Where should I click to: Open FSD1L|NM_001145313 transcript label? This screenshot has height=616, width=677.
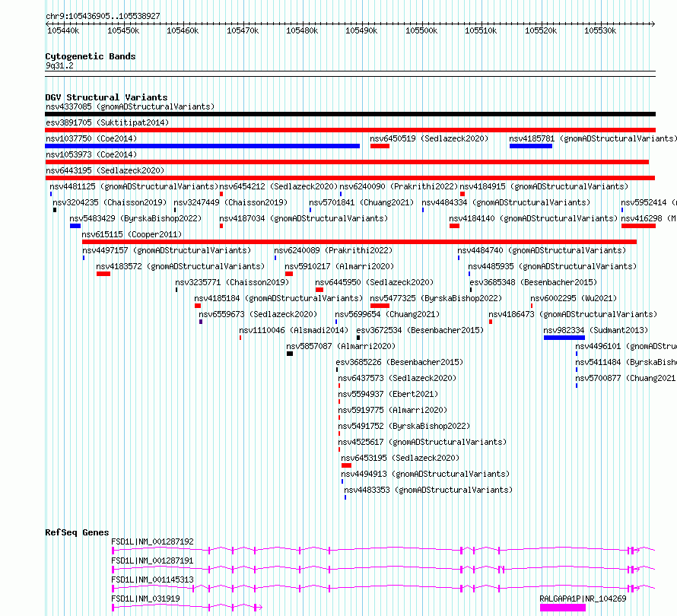(x=152, y=579)
